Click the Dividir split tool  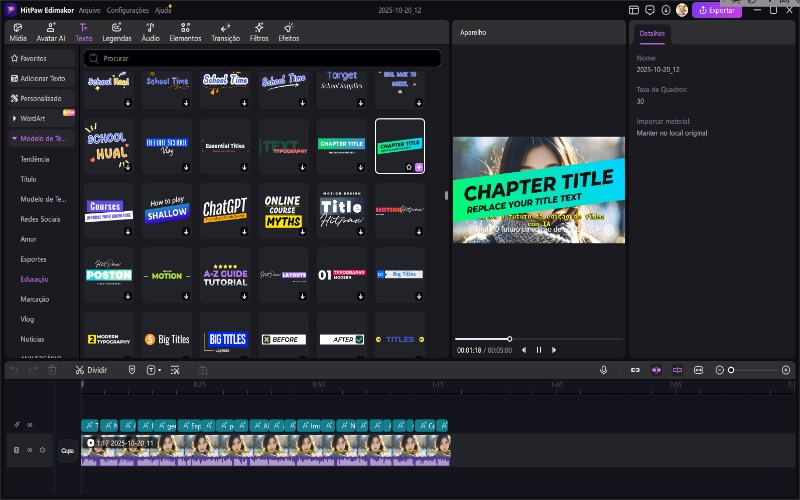[x=91, y=370]
